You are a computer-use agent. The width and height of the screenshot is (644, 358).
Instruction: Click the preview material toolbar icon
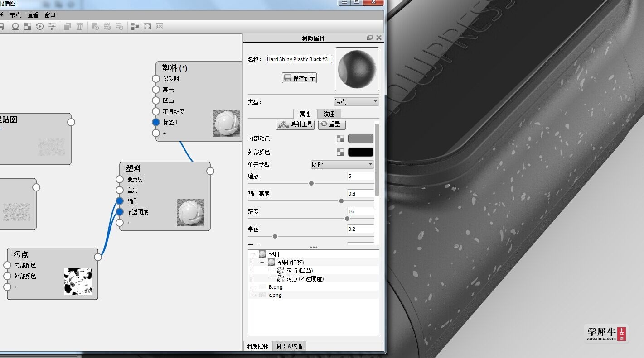15,26
